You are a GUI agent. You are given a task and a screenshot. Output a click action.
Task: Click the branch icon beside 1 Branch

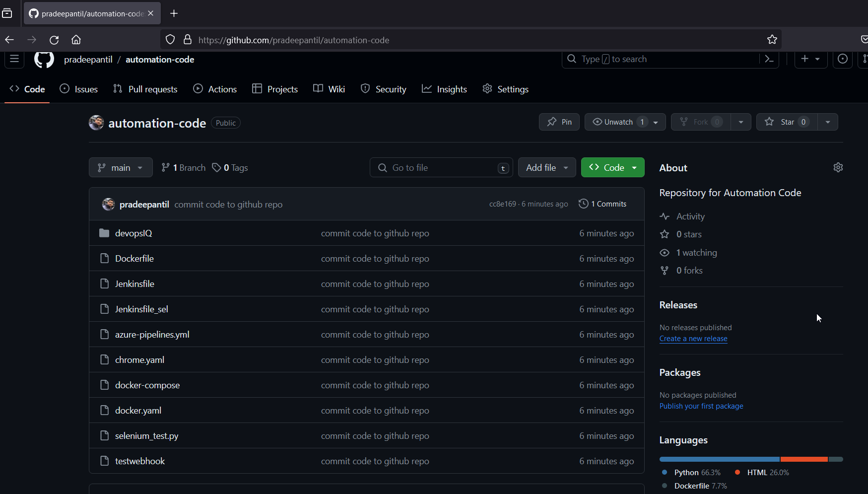165,168
